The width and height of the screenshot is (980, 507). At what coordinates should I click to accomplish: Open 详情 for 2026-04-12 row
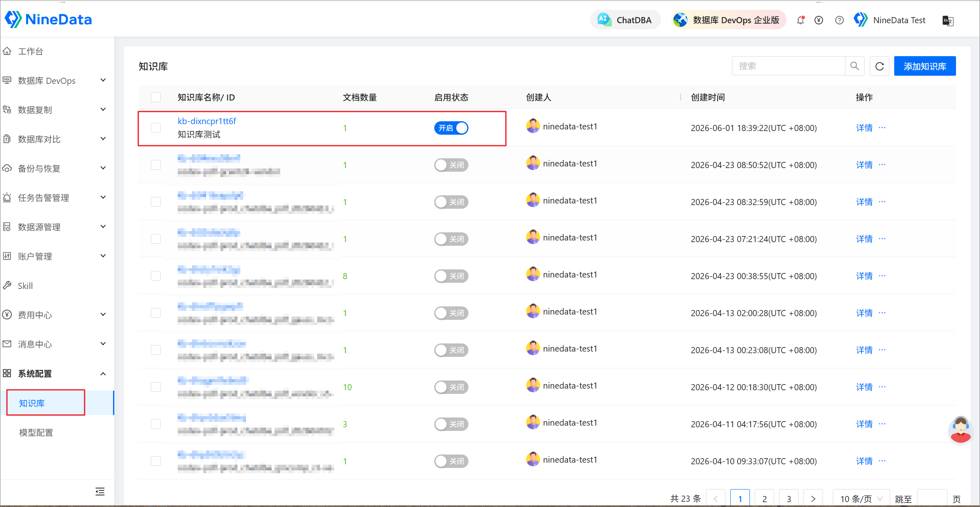[864, 387]
